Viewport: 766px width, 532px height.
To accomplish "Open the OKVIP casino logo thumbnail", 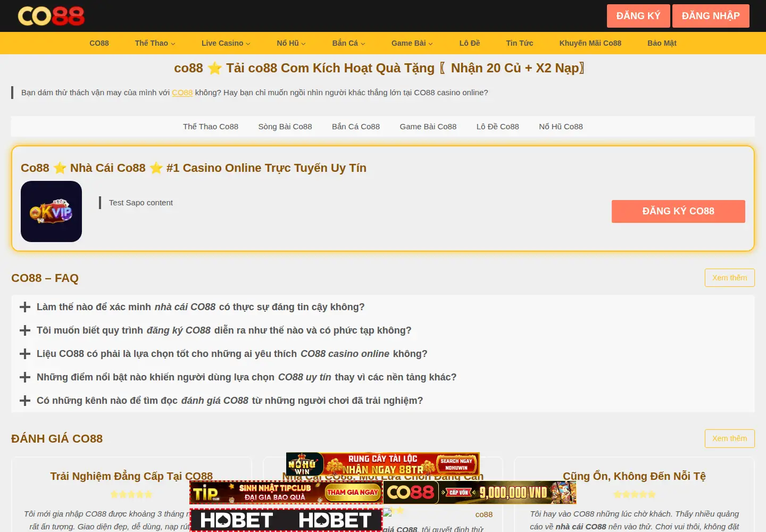I will coord(51,211).
